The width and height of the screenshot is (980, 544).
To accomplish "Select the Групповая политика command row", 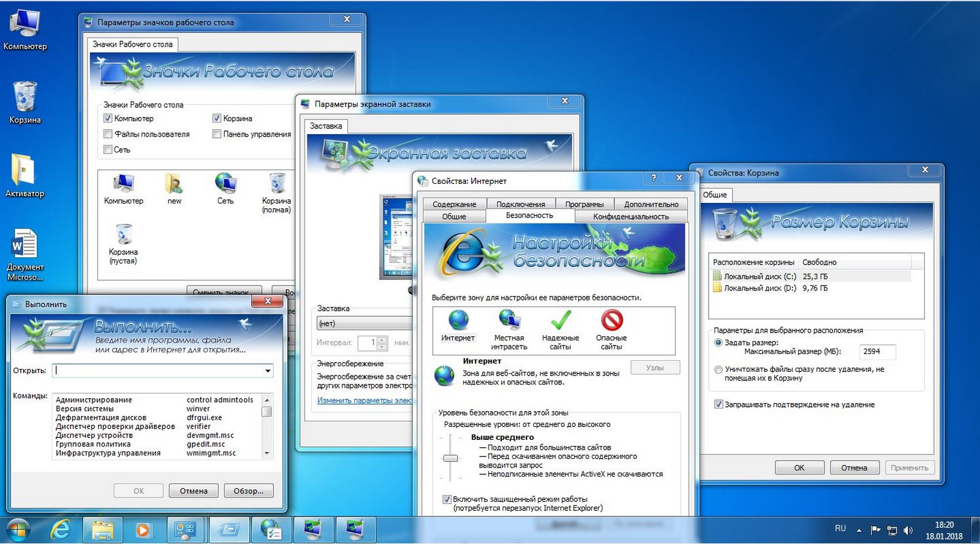I will tap(157, 444).
